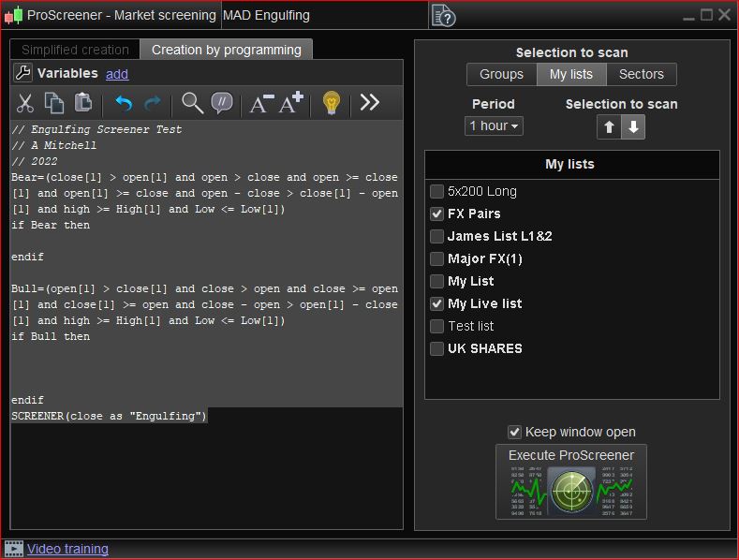Check the My List checkbox

(436, 282)
